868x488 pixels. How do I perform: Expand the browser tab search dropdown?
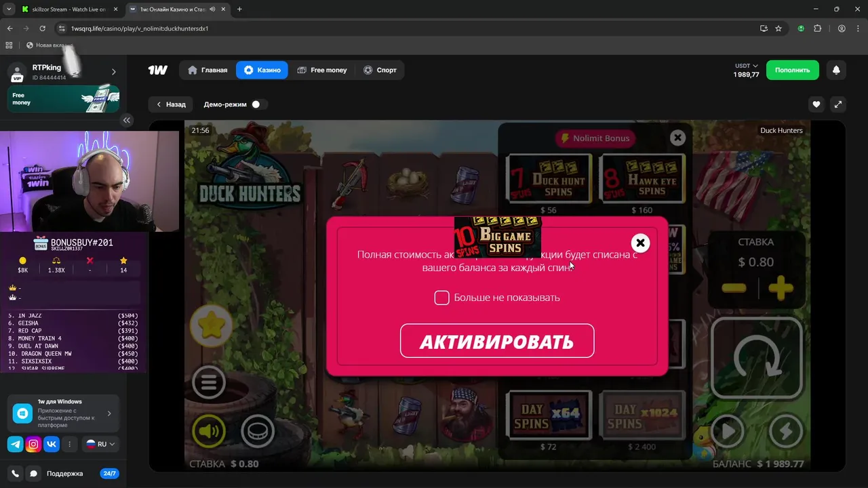[x=9, y=9]
